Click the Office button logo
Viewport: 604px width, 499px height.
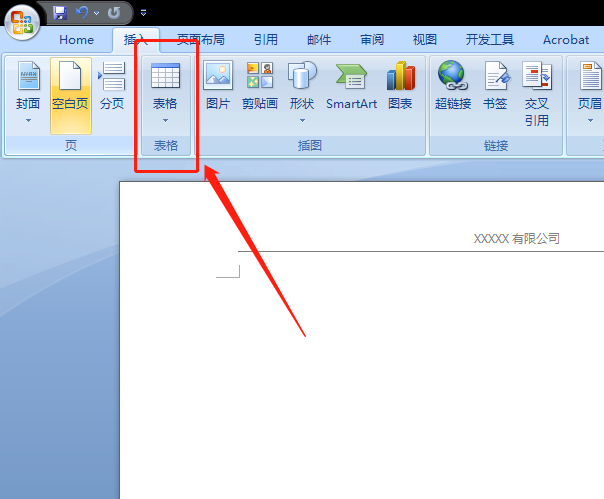click(x=22, y=22)
